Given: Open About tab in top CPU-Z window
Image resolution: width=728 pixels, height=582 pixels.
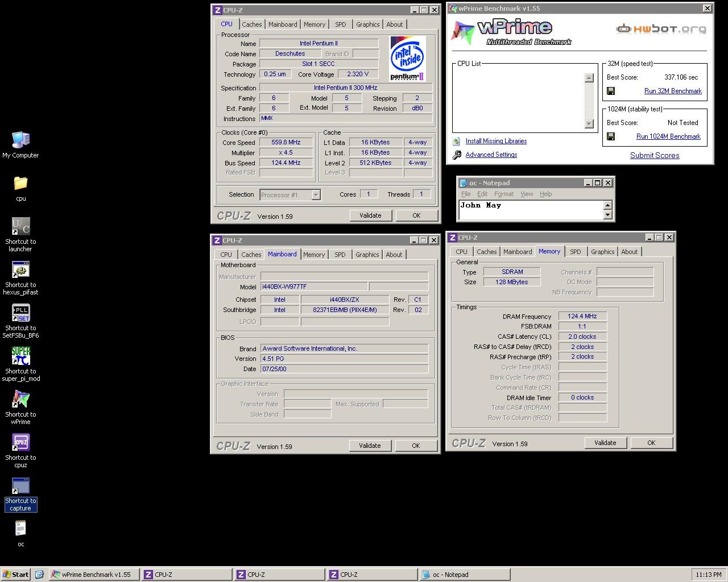Looking at the screenshot, I should [395, 24].
